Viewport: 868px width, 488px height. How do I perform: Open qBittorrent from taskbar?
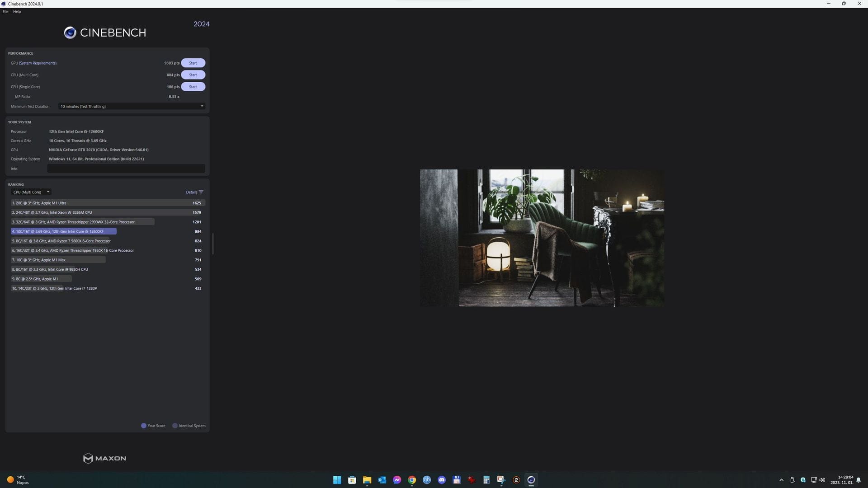[427, 480]
